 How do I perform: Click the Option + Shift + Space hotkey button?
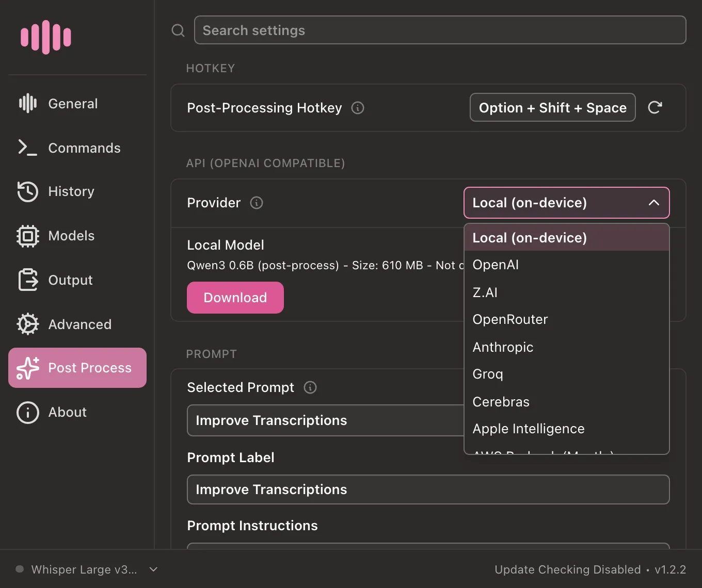(553, 107)
